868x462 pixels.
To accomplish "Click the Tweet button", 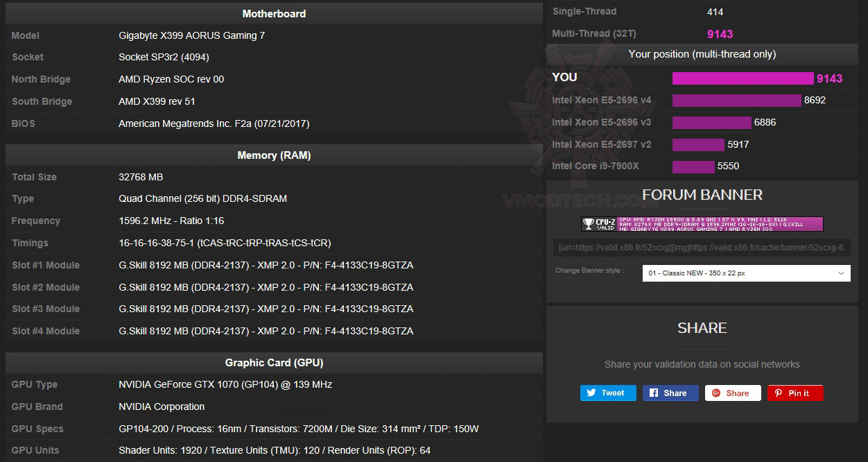I will [608, 393].
